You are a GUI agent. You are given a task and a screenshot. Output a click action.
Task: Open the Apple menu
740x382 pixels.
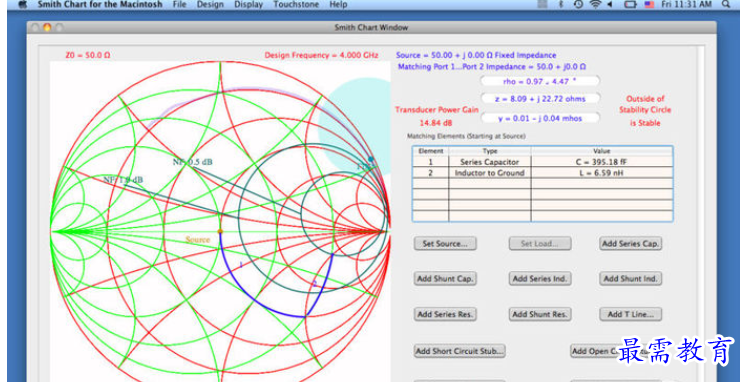[x=22, y=4]
